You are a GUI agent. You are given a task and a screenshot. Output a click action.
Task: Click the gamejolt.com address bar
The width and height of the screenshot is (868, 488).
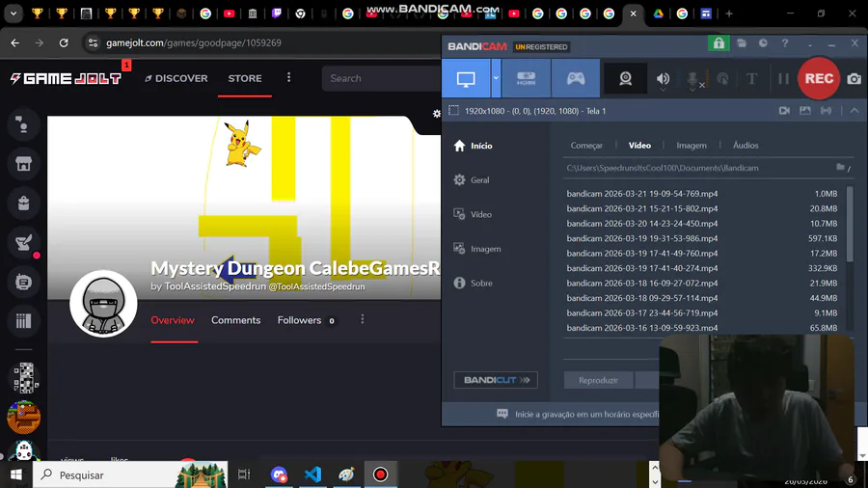point(194,42)
